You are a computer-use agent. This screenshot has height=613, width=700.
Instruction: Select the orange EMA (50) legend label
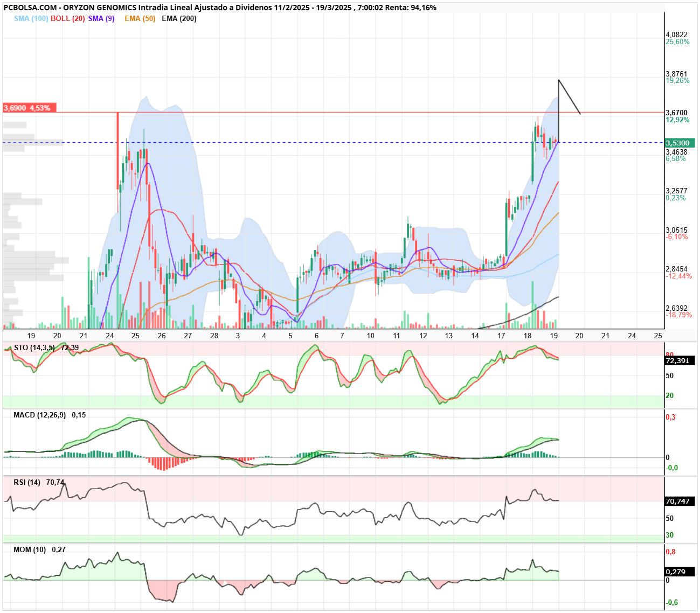[140, 18]
